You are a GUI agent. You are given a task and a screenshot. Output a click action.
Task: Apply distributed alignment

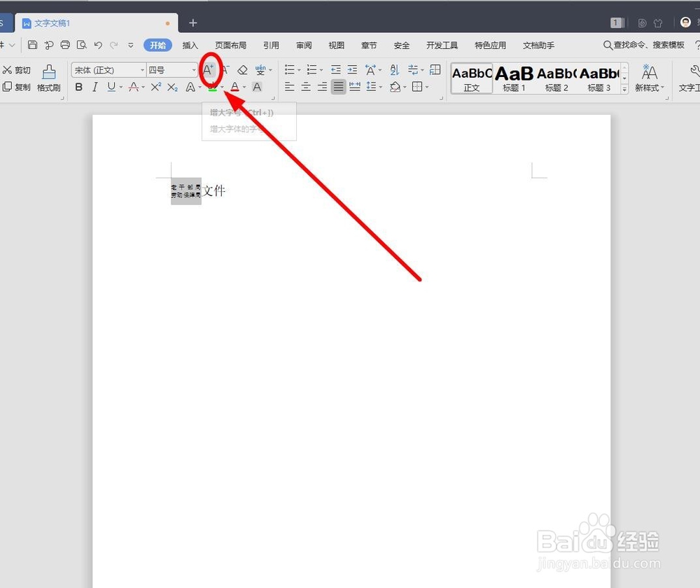pos(355,87)
